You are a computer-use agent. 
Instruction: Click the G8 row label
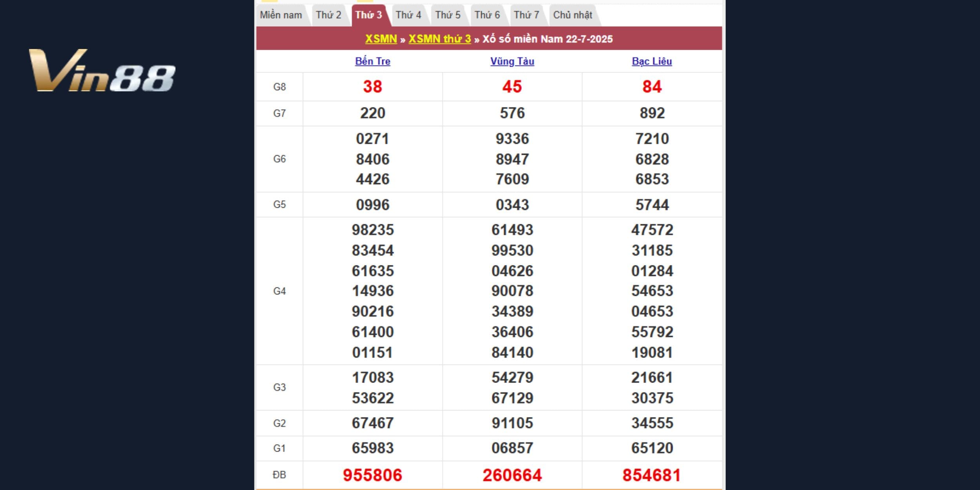279,87
